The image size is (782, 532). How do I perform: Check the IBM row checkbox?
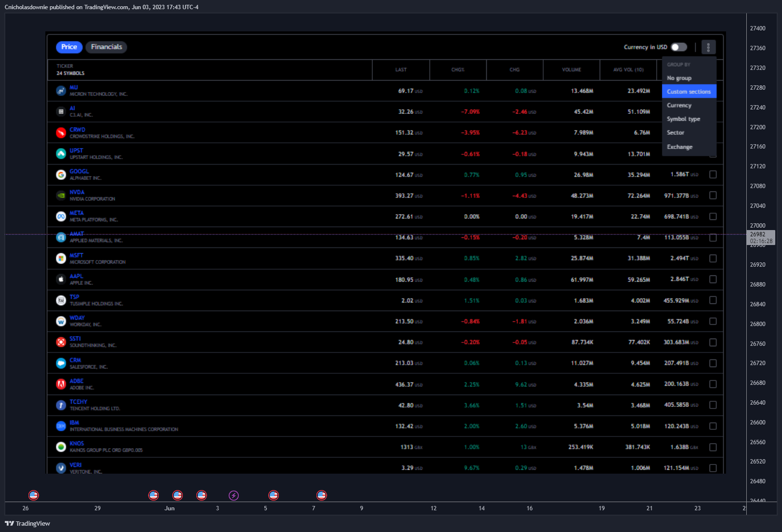(713, 426)
